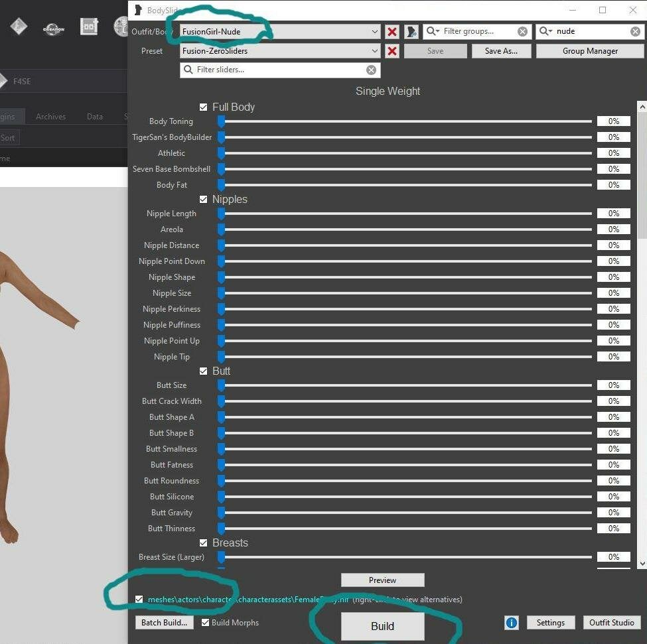Screen dimensions: 647x644
Task: Click the Butt Gravity slider handle
Action: click(x=221, y=513)
